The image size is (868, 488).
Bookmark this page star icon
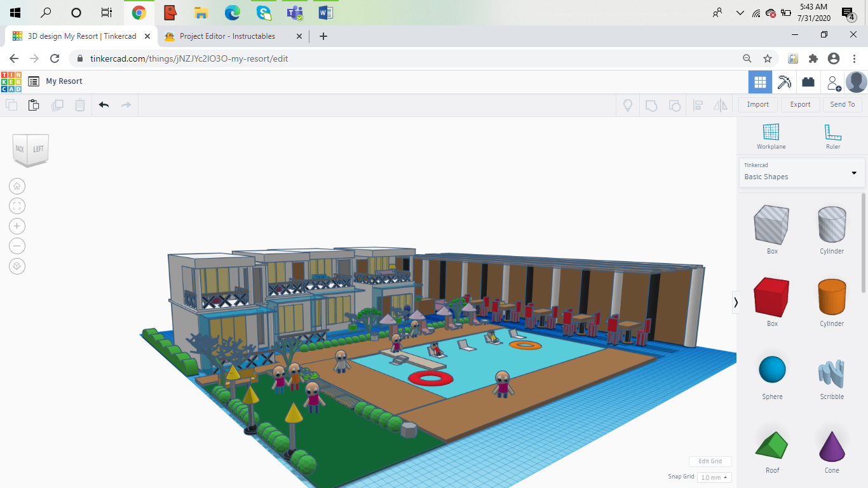point(768,58)
